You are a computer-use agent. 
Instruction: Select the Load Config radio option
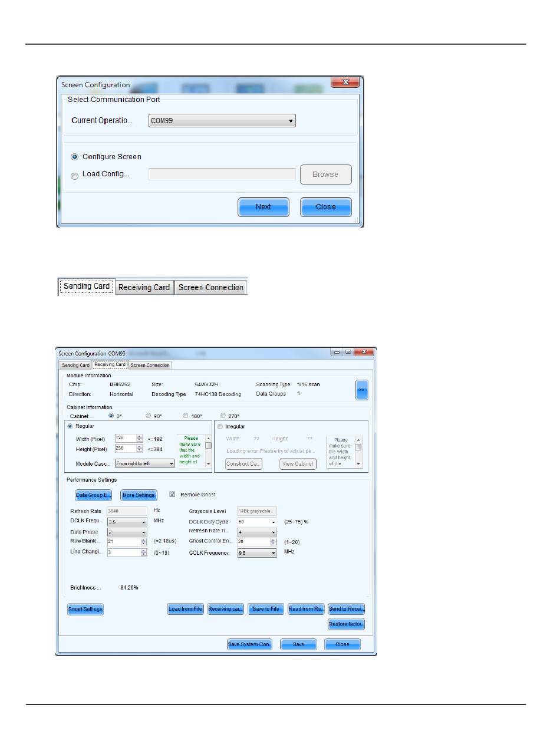[74, 175]
